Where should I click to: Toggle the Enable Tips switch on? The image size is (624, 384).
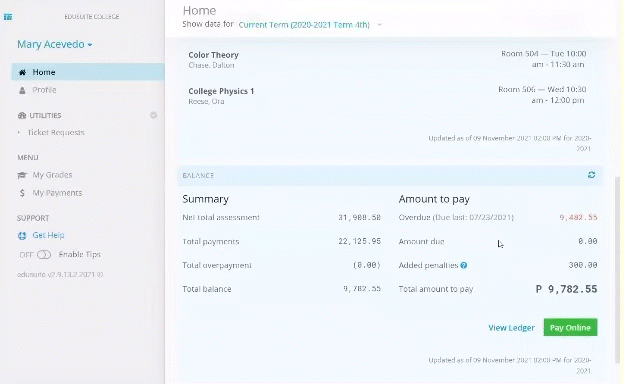click(x=44, y=255)
